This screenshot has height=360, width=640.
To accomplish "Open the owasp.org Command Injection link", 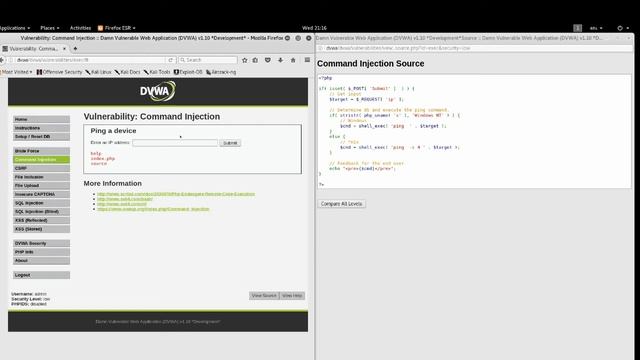I will point(153,209).
